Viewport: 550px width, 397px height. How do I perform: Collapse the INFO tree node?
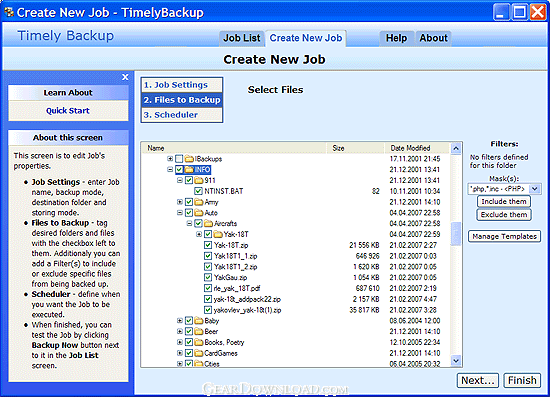pos(170,170)
